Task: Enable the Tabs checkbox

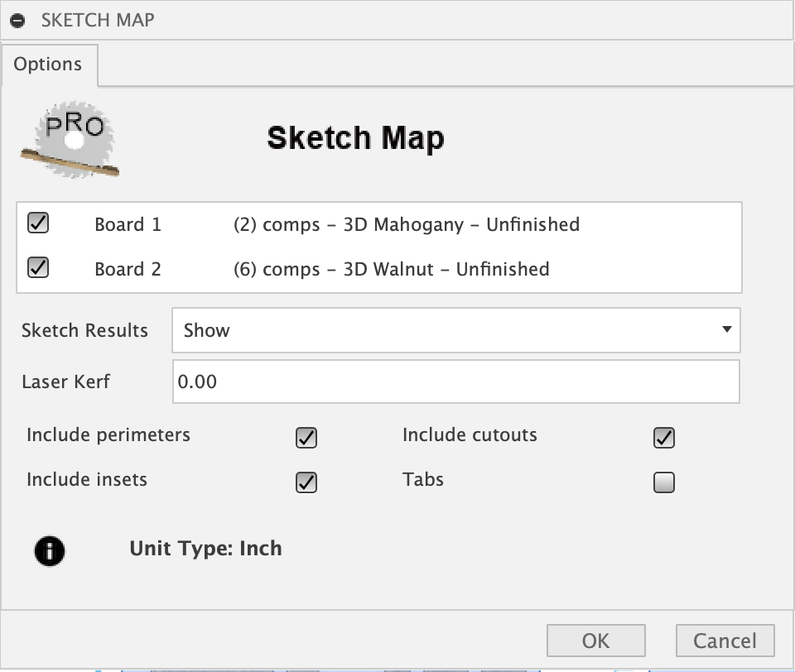Action: coord(663,482)
